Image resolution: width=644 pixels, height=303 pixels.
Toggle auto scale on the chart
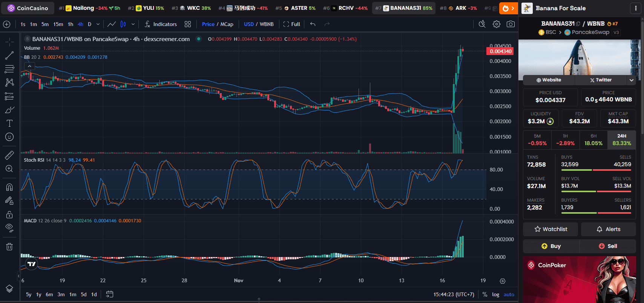(509, 294)
